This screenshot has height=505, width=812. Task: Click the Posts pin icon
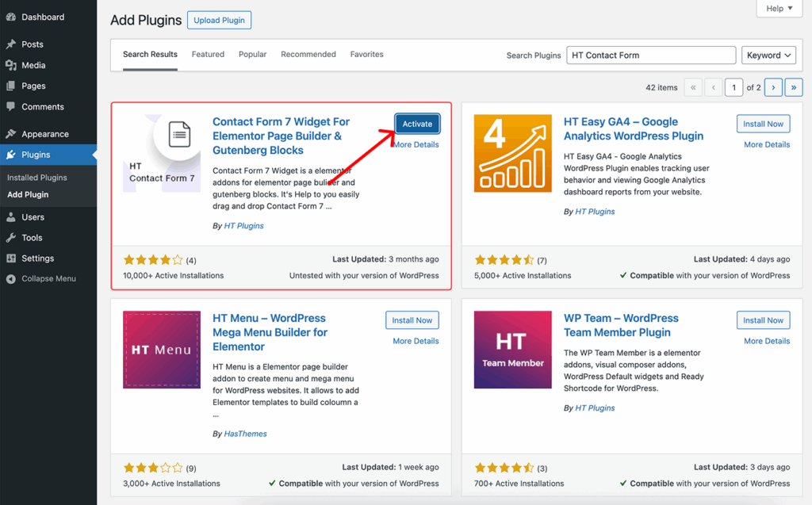(x=11, y=44)
